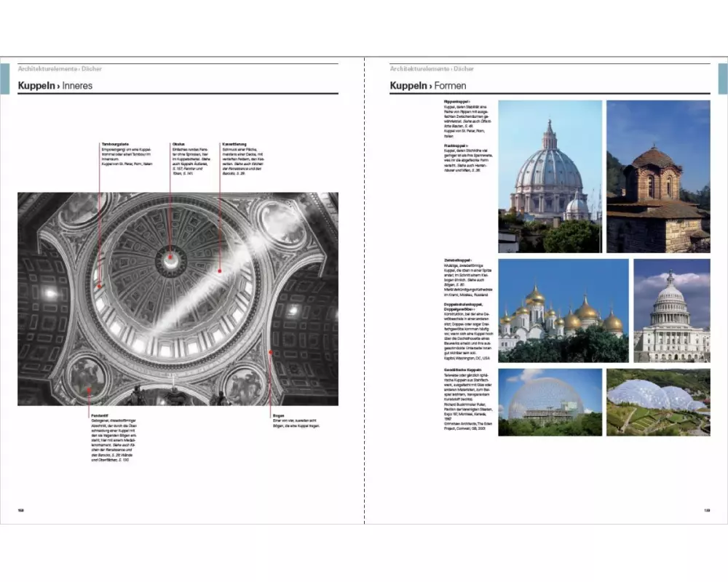This screenshot has width=728, height=582.
Task: Click right page 'Architekturelemente › Dächer' breadcrumb
Action: pyautogui.click(x=432, y=68)
